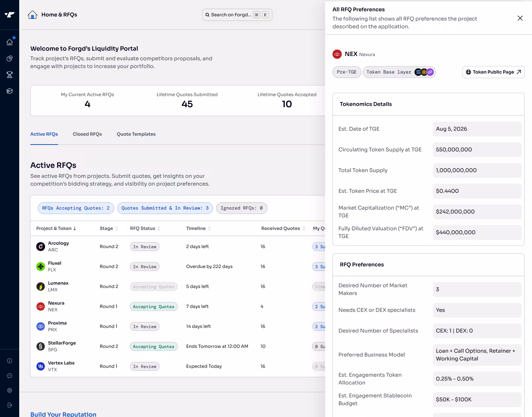The image size is (532, 417).
Task: Click the Home & RFQs page title
Action: tap(59, 15)
